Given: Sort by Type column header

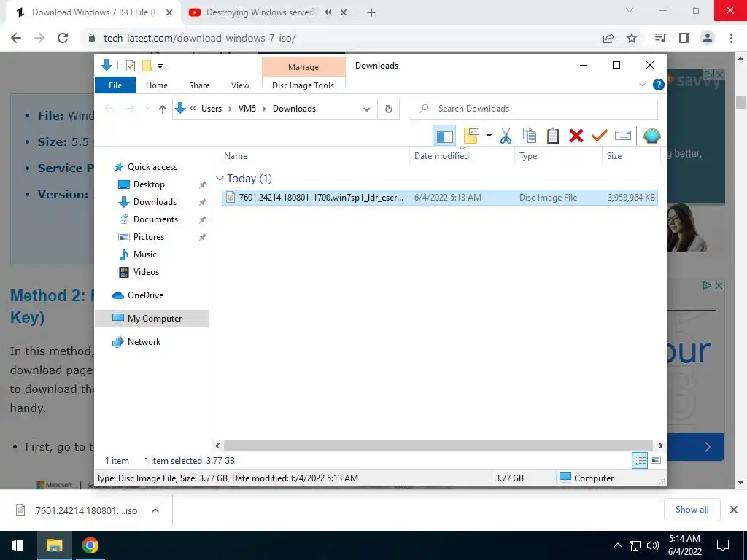Looking at the screenshot, I should click(x=558, y=156).
